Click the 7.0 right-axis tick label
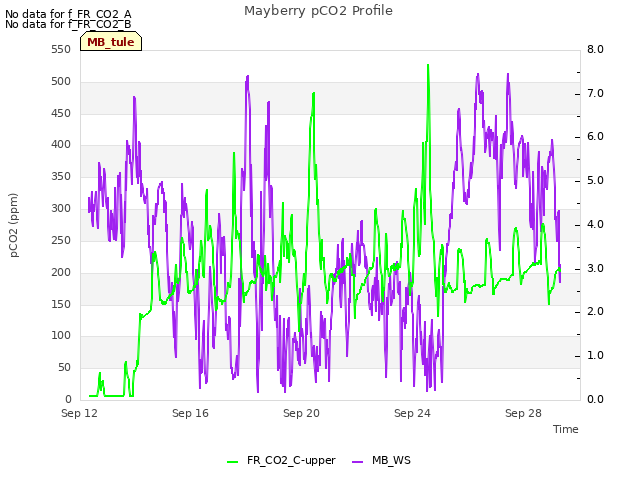 pyautogui.click(x=595, y=93)
